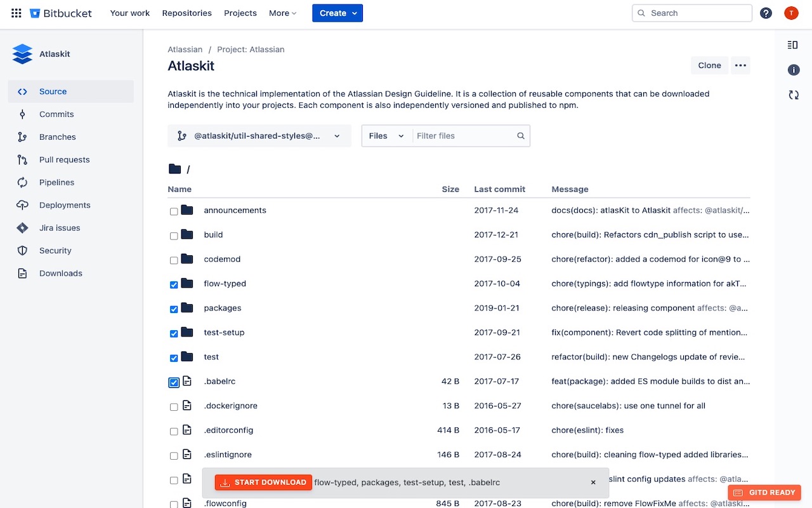Open the repository info icon in right sidebar

pyautogui.click(x=793, y=70)
